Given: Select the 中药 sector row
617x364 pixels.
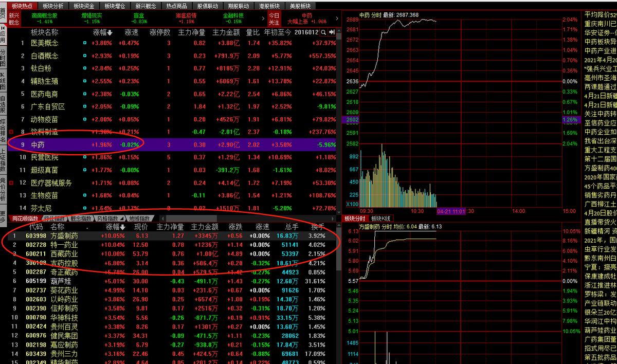Looking at the screenshot, I should pos(172,145).
